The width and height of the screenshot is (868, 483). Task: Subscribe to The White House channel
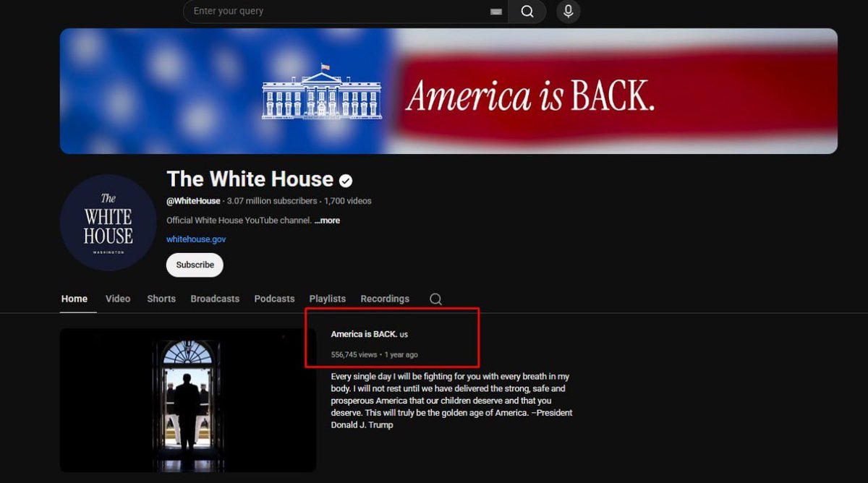pyautogui.click(x=195, y=265)
